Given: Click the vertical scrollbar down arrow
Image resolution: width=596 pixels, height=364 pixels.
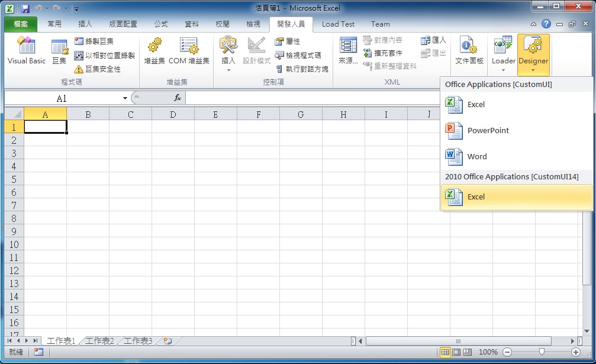Looking at the screenshot, I should 587,331.
